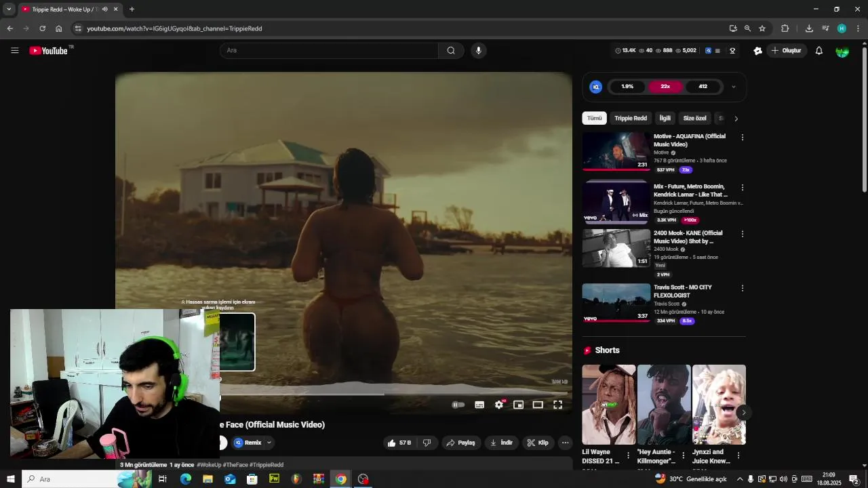This screenshot has width=868, height=488.
Task: Open Chrome tab search dropdown
Action: (x=9, y=9)
